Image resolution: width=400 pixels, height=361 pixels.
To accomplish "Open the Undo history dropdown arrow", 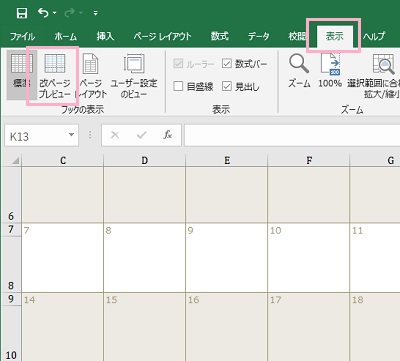I will [54, 13].
